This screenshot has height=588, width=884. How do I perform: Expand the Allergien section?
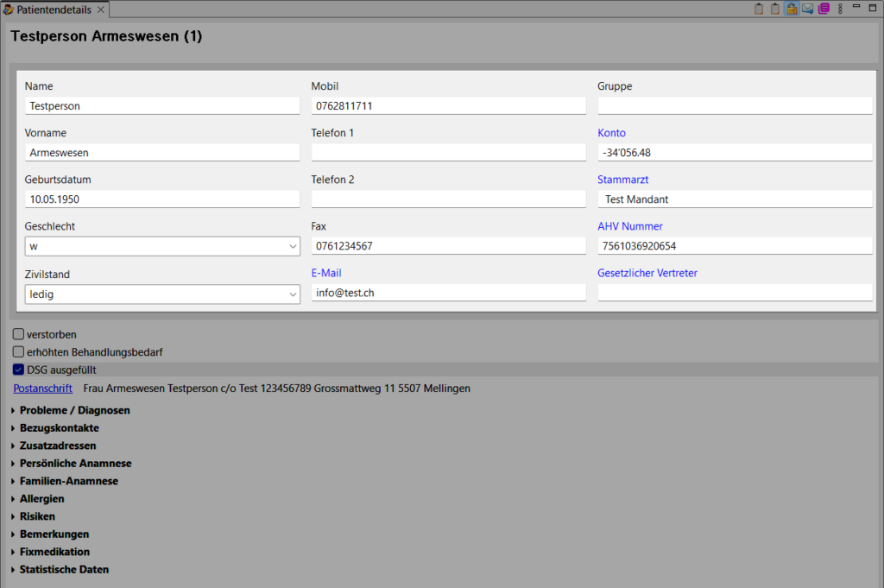click(41, 498)
